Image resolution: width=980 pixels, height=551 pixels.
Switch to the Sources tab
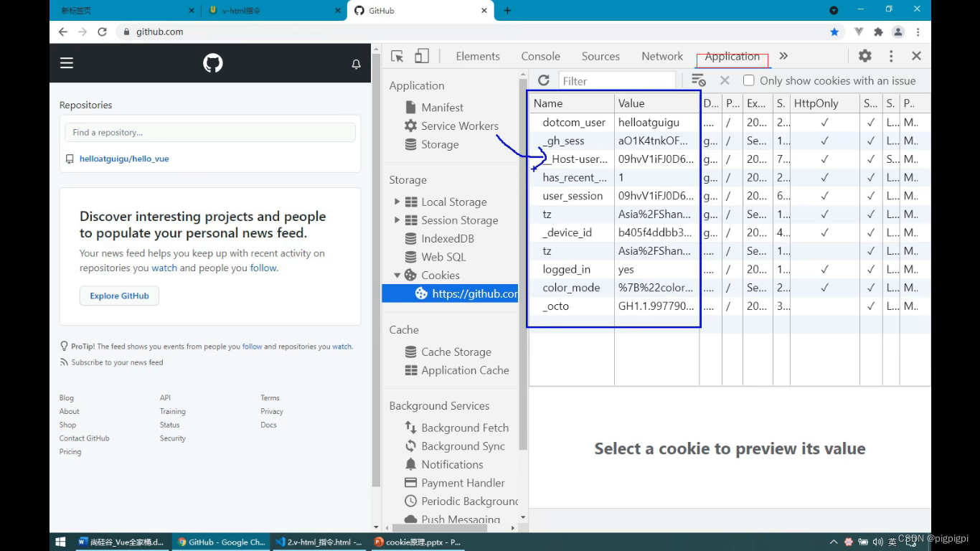tap(600, 56)
